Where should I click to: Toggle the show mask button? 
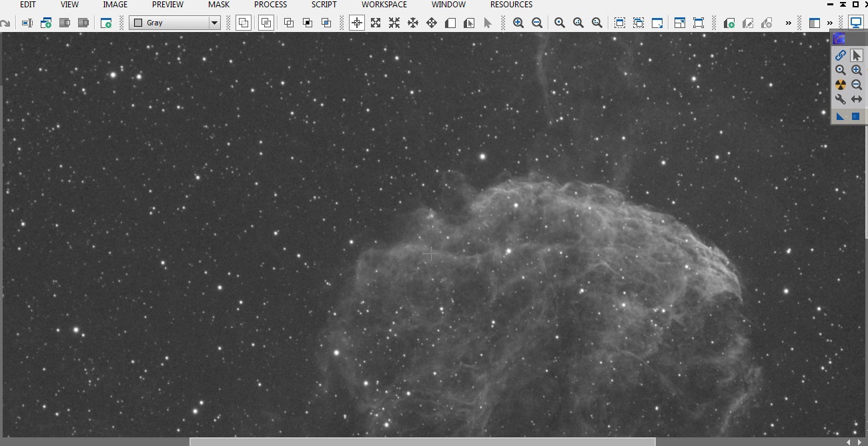[x=266, y=23]
